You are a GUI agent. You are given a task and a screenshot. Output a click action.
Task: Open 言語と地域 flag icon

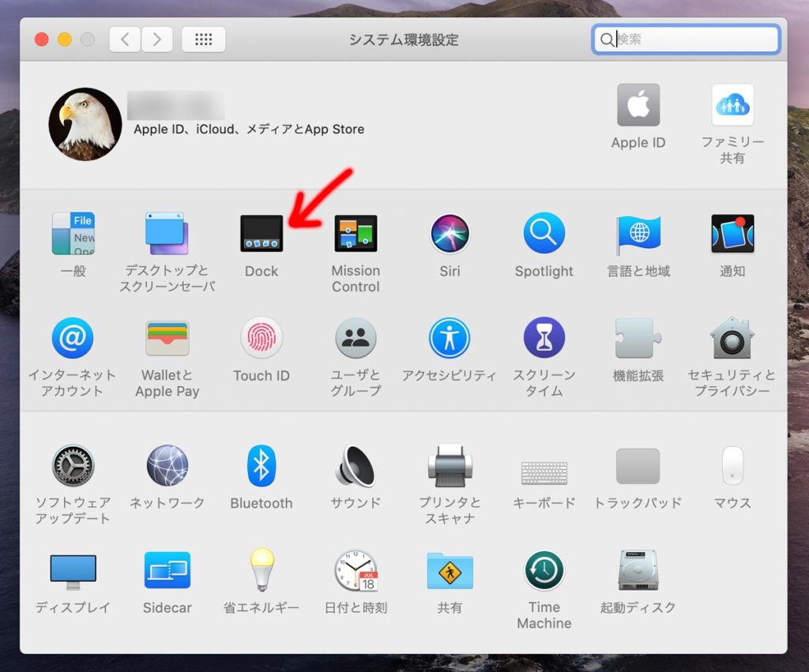[x=638, y=234]
